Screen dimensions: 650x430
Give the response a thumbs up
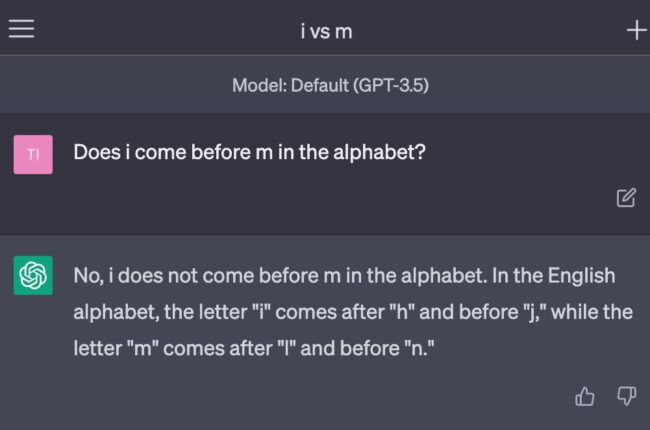coord(585,397)
